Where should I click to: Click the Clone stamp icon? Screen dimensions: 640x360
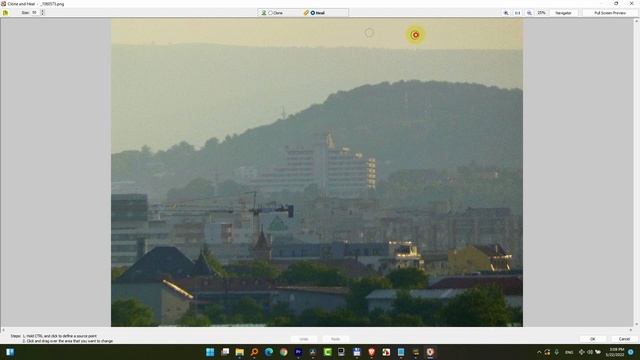tap(264, 13)
